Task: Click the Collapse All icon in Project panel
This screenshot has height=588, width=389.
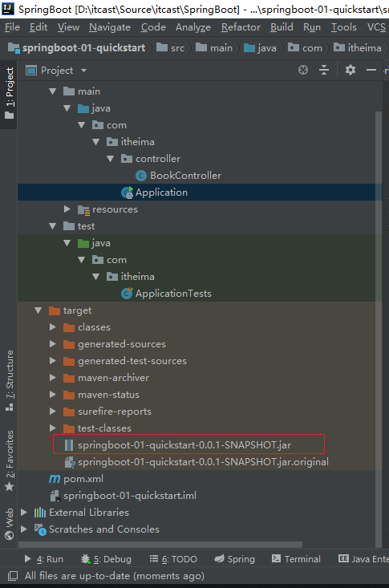Action: 324,70
